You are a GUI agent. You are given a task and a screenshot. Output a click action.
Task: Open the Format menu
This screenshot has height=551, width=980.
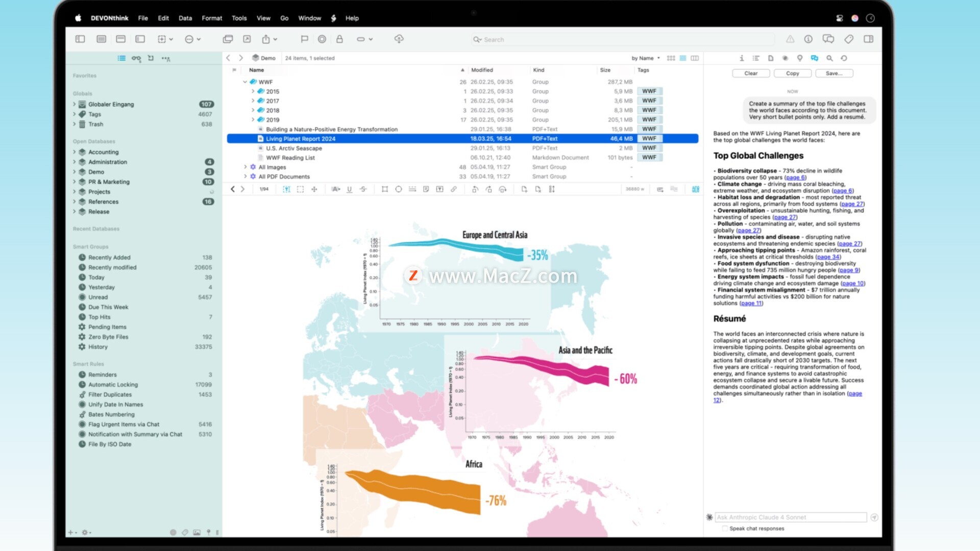tap(212, 18)
